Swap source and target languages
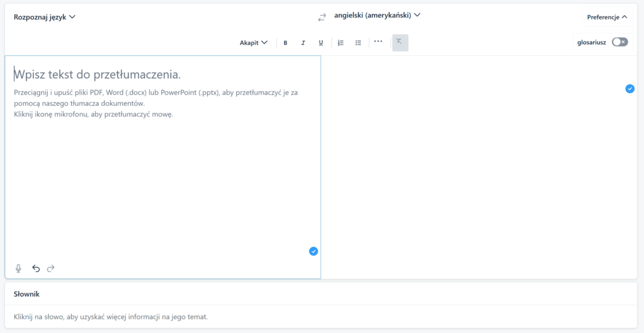644x333 pixels. pos(322,18)
